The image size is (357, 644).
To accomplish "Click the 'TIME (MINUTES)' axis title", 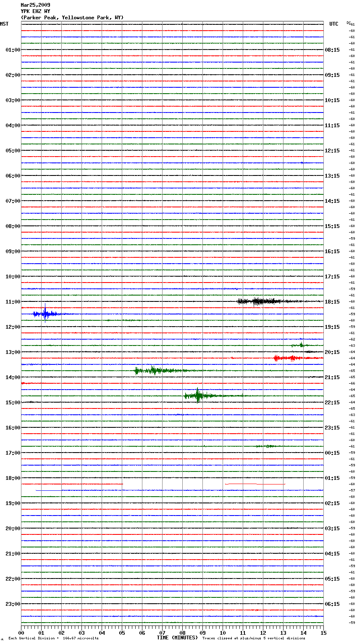I will click(177, 638).
